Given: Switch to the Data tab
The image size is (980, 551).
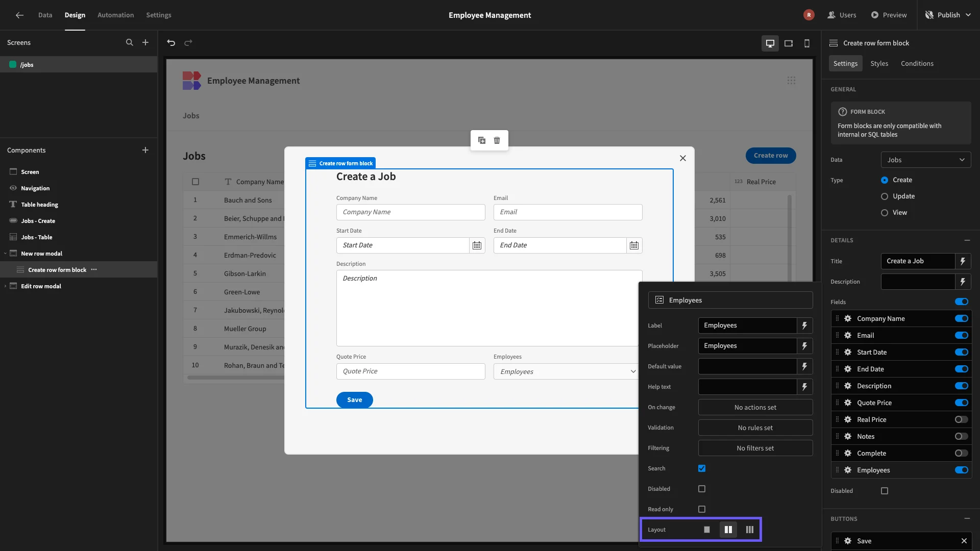Looking at the screenshot, I should click(45, 15).
